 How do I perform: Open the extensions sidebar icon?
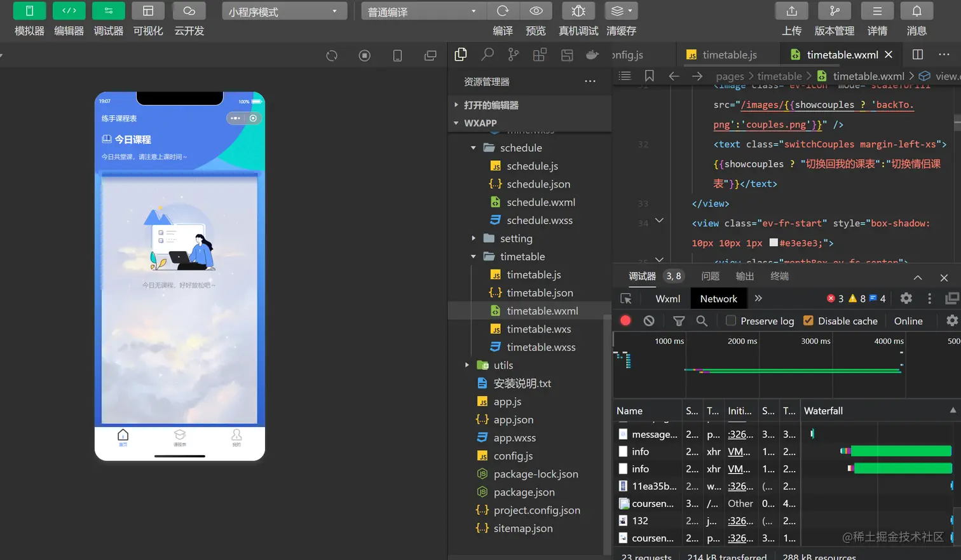coord(540,55)
